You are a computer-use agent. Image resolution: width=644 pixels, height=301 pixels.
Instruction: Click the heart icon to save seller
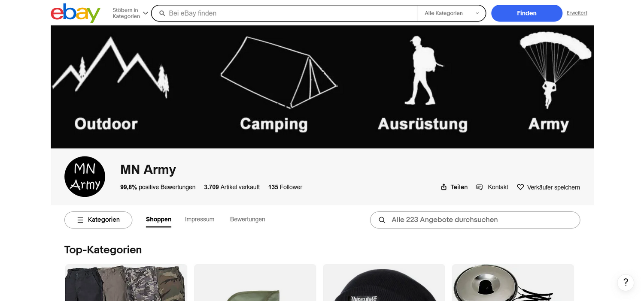click(x=520, y=187)
